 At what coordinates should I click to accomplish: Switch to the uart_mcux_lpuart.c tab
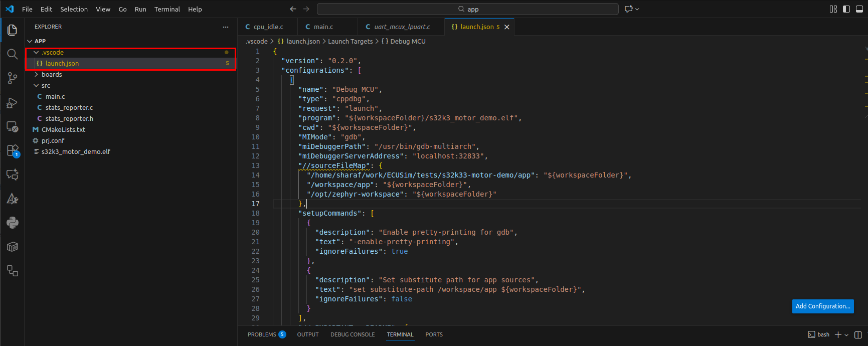tap(401, 27)
